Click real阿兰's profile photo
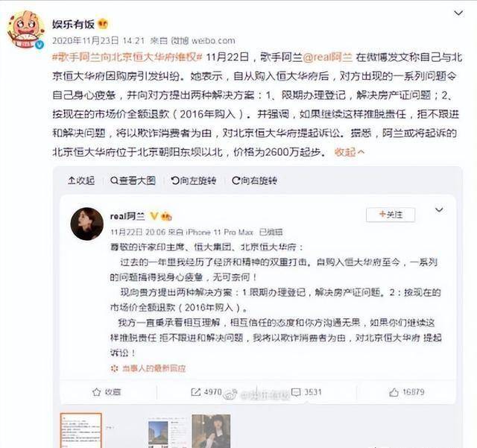Image resolution: width=477 pixels, height=448 pixels. [87, 224]
